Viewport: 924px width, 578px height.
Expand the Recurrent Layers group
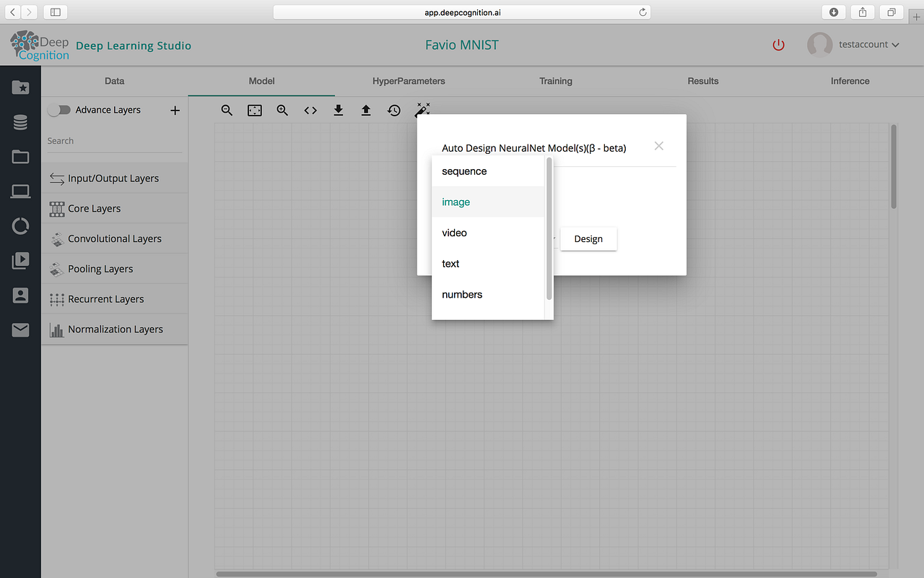click(115, 299)
